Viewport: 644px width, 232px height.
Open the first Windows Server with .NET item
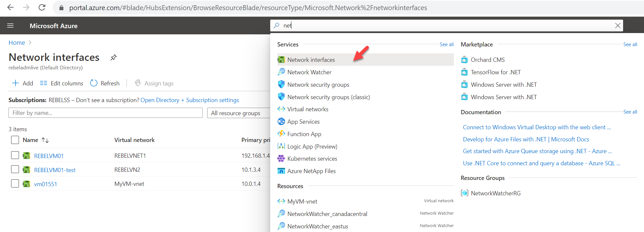click(x=504, y=84)
